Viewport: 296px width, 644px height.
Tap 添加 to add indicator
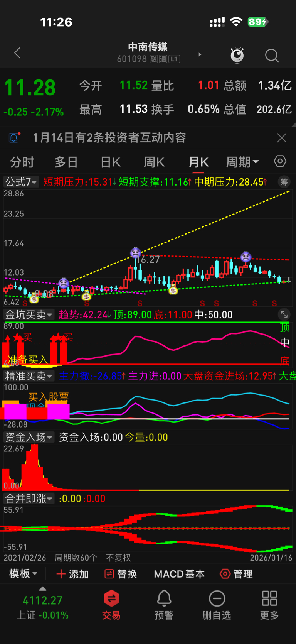[72, 574]
